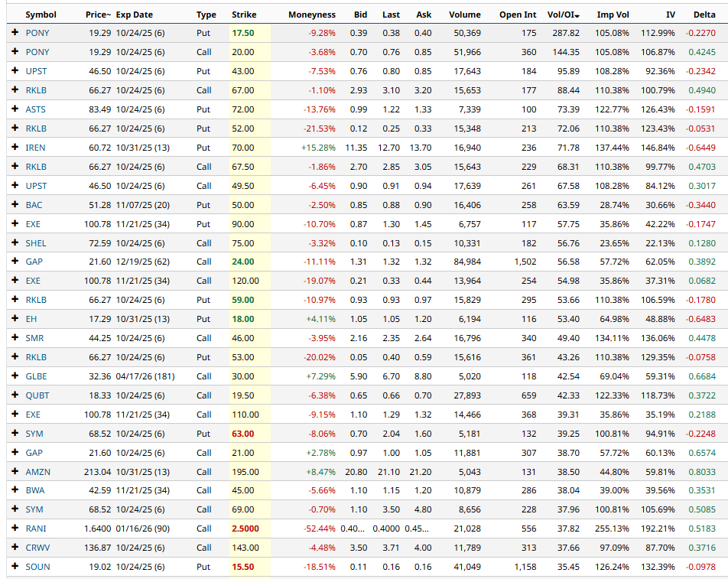The height and width of the screenshot is (579, 728).
Task: Sort by the Symbol column header
Action: 41,15
